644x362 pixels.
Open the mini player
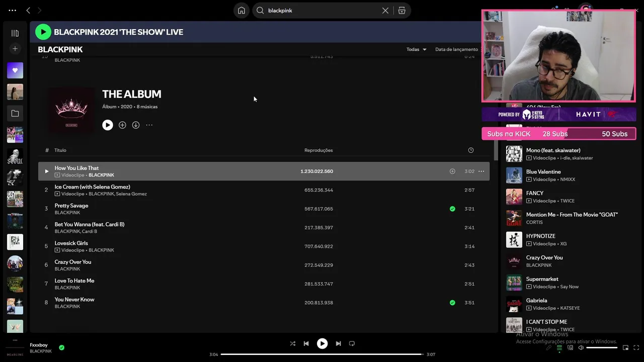[625, 348]
